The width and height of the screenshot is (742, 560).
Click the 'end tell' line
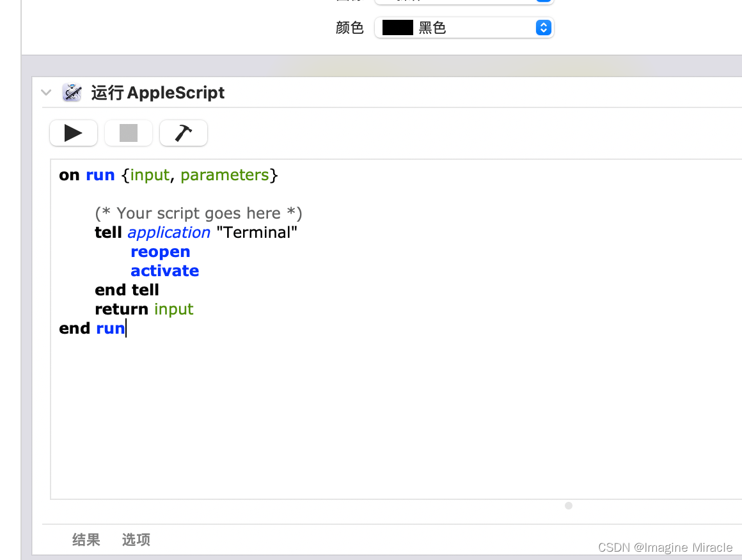127,290
